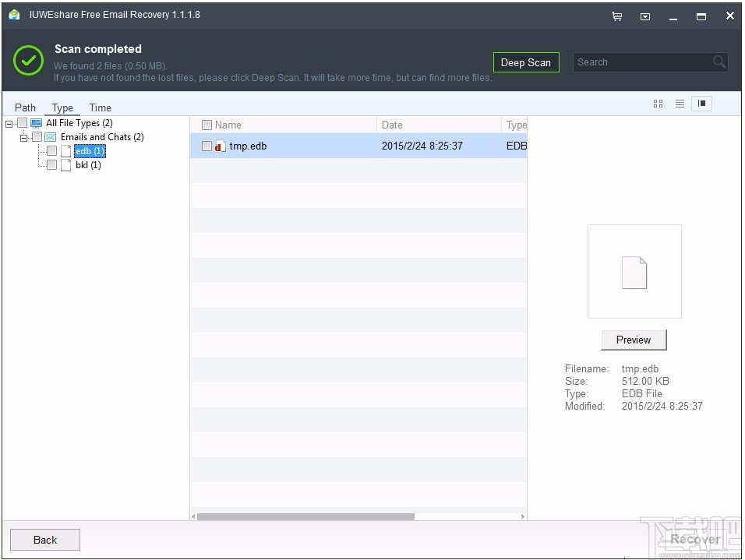This screenshot has width=745, height=560.
Task: Sort files by Date column header
Action: (x=392, y=125)
